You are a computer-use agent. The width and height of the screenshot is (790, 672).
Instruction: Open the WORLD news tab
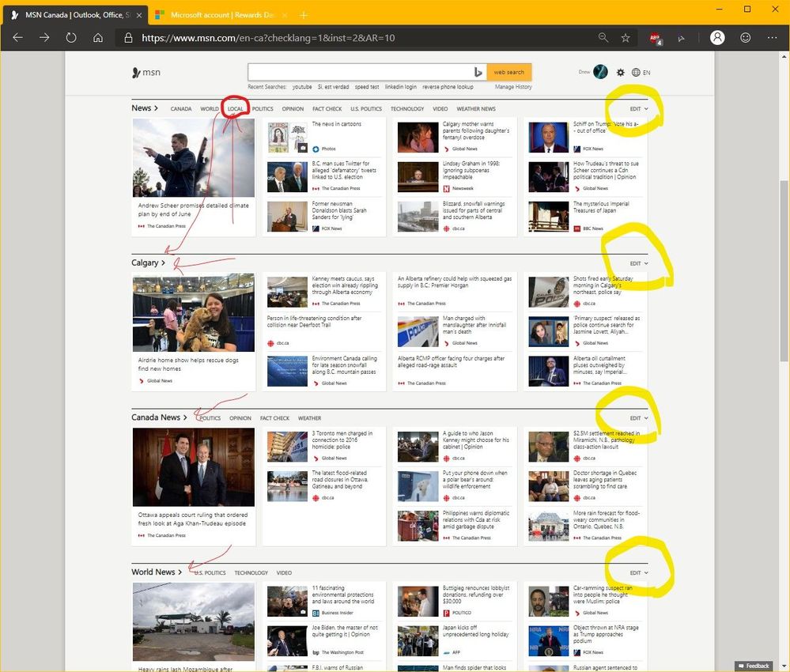coord(210,109)
